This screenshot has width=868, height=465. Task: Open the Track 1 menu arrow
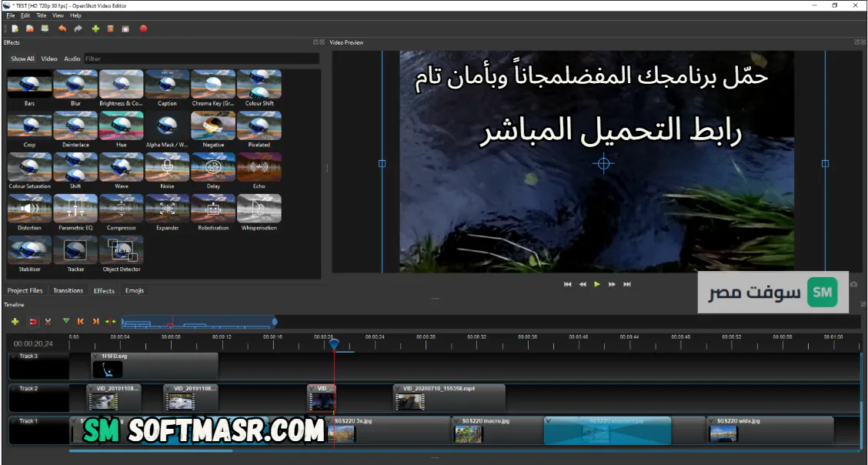coord(15,421)
